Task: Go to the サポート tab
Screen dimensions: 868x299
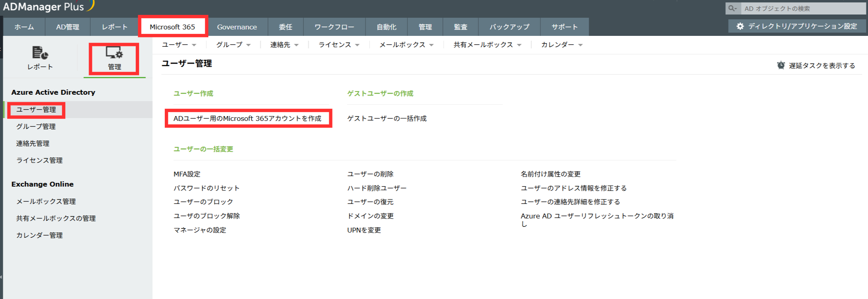Action: [x=565, y=27]
